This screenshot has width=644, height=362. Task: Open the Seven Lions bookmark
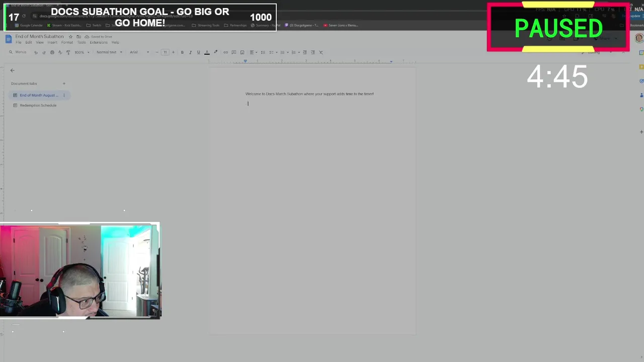341,25
